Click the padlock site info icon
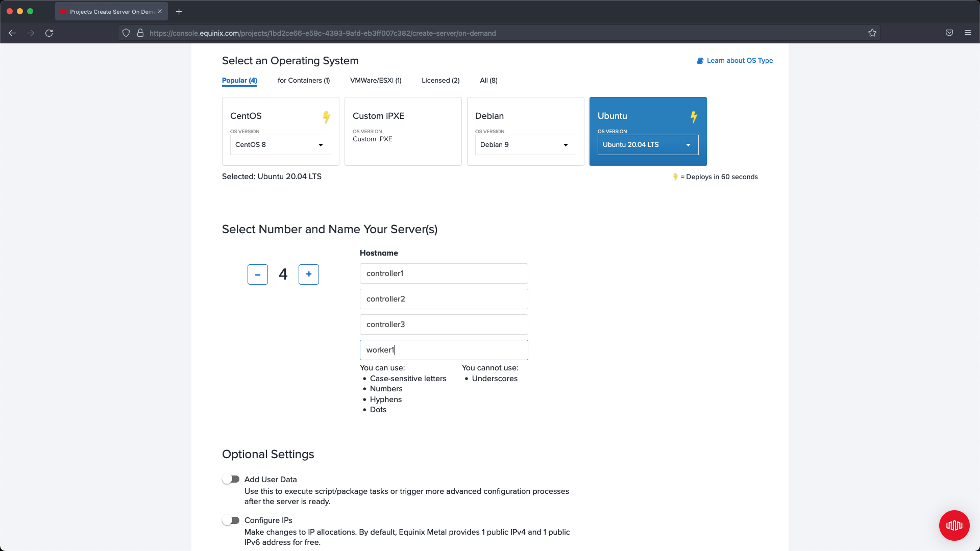 point(140,33)
